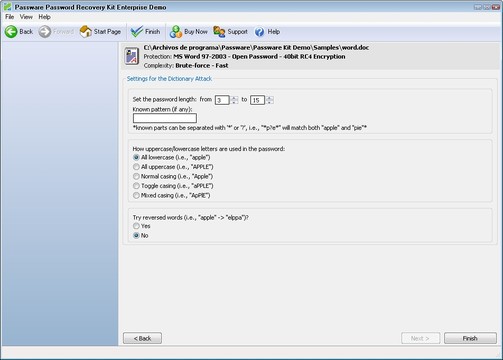Click the Finish checkmark toolbar icon
The height and width of the screenshot is (360, 503).
click(137, 32)
